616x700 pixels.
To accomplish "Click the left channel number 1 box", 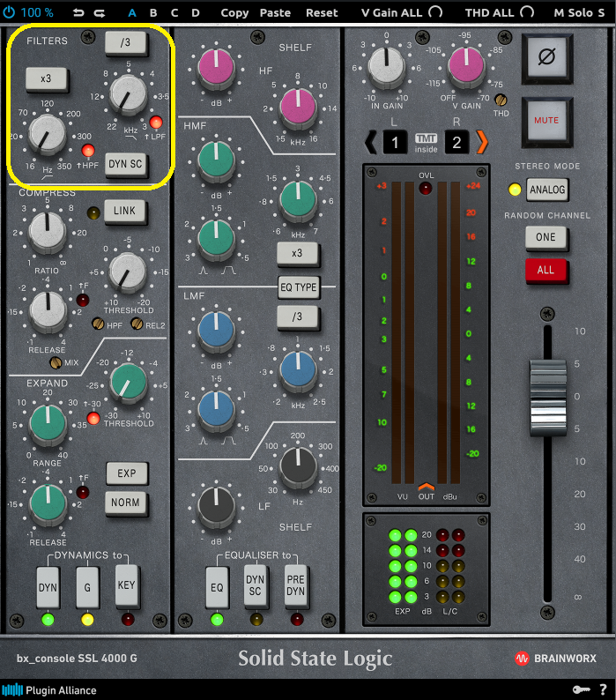I will [395, 143].
